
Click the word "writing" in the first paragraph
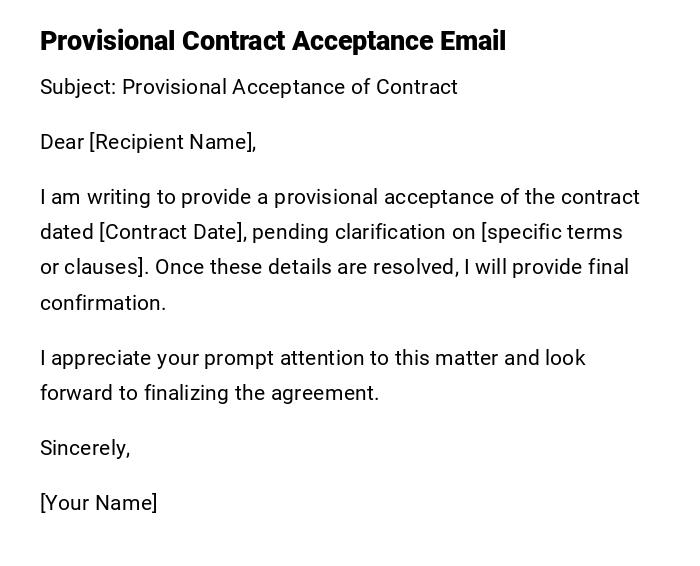(119, 197)
